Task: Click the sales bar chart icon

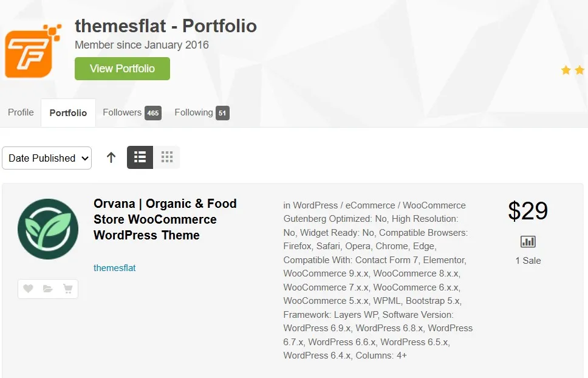Action: pos(528,242)
